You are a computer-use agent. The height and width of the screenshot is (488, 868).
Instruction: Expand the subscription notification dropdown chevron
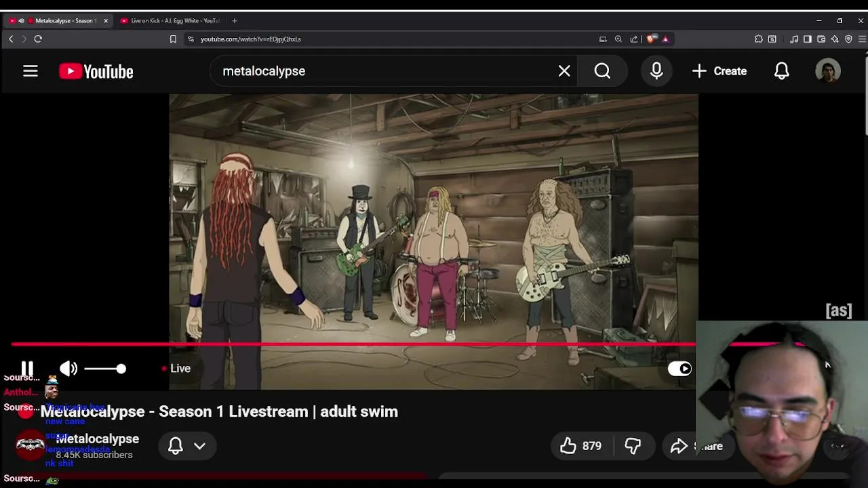tap(199, 446)
